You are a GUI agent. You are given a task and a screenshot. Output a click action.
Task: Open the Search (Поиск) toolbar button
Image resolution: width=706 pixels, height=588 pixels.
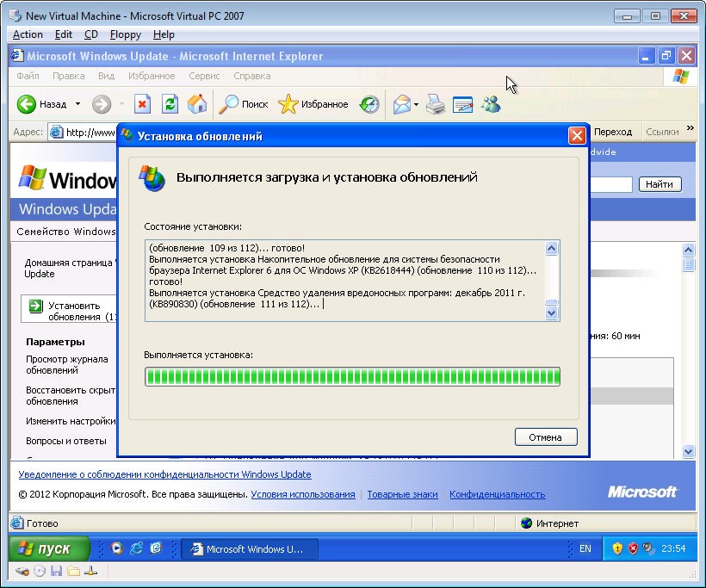244,104
